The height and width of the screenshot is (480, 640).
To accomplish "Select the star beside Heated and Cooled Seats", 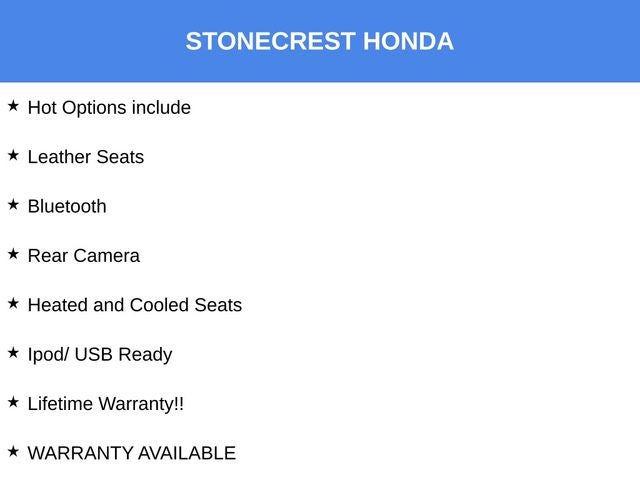I will click(13, 303).
